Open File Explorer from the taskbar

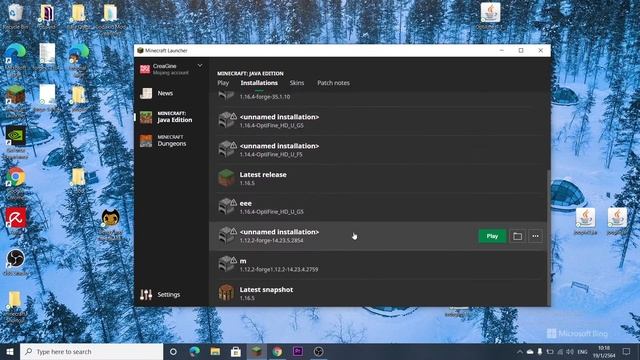215,351
